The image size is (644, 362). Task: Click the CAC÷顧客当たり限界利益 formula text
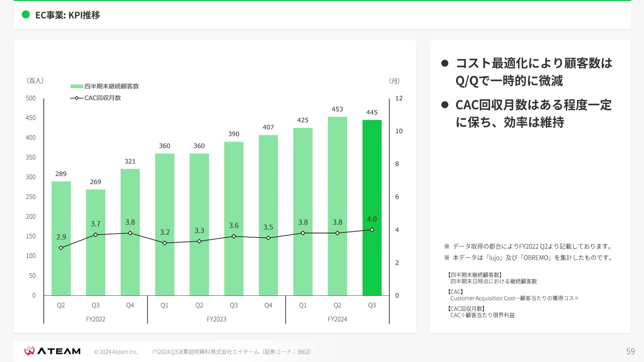482,315
